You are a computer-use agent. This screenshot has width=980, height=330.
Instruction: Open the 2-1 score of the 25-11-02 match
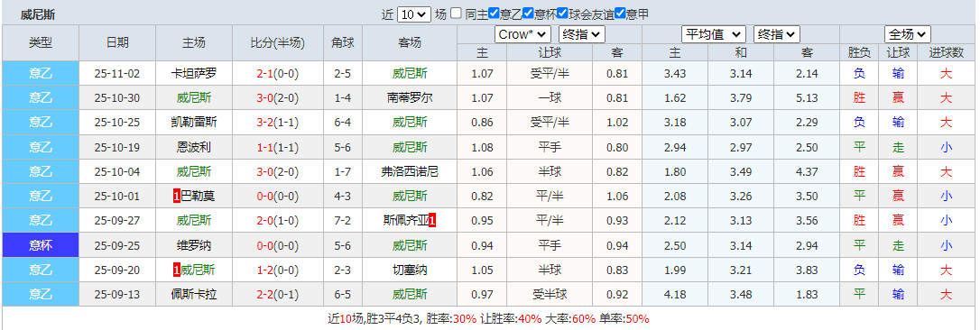(266, 74)
